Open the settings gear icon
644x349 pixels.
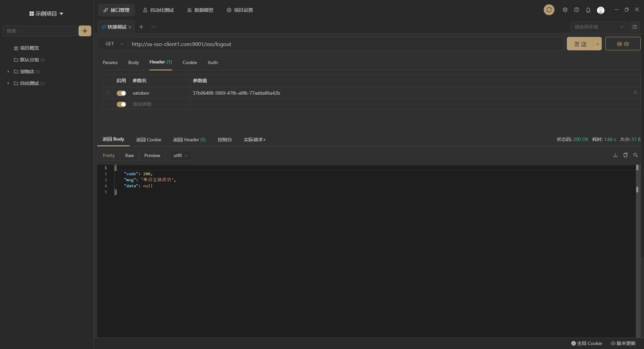pos(565,10)
